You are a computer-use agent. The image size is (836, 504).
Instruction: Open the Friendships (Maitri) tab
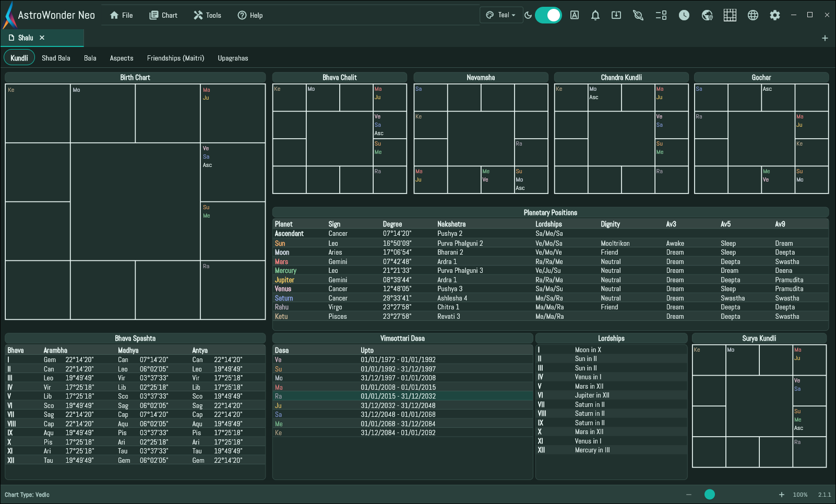[175, 58]
